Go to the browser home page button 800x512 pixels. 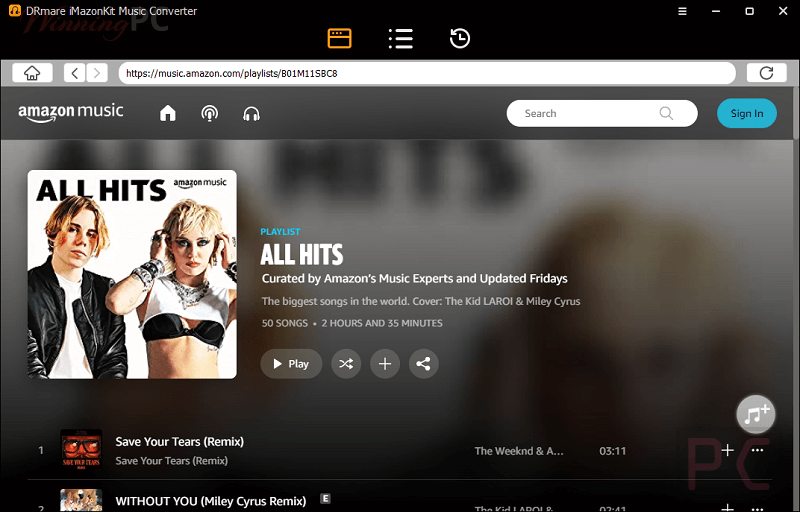click(32, 73)
